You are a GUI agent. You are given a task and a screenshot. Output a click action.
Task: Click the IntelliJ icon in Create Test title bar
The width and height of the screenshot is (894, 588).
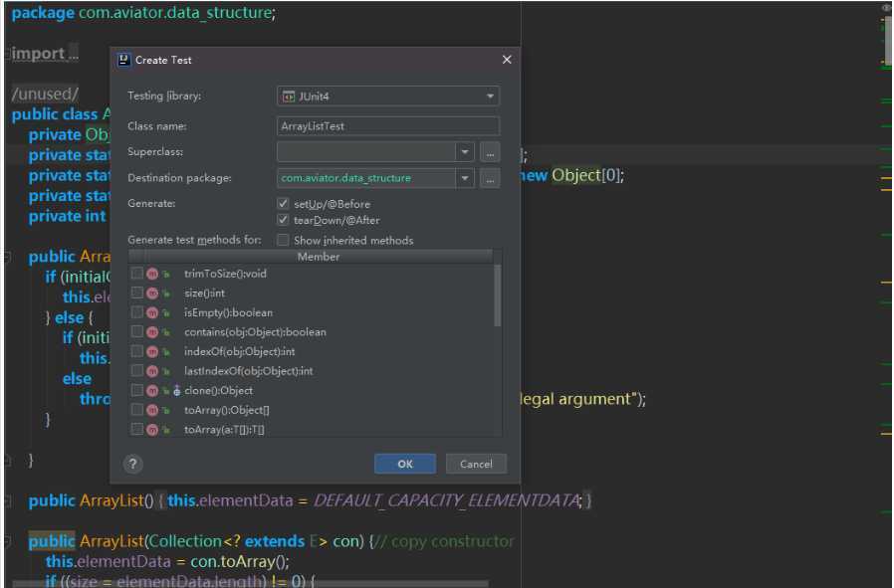123,60
